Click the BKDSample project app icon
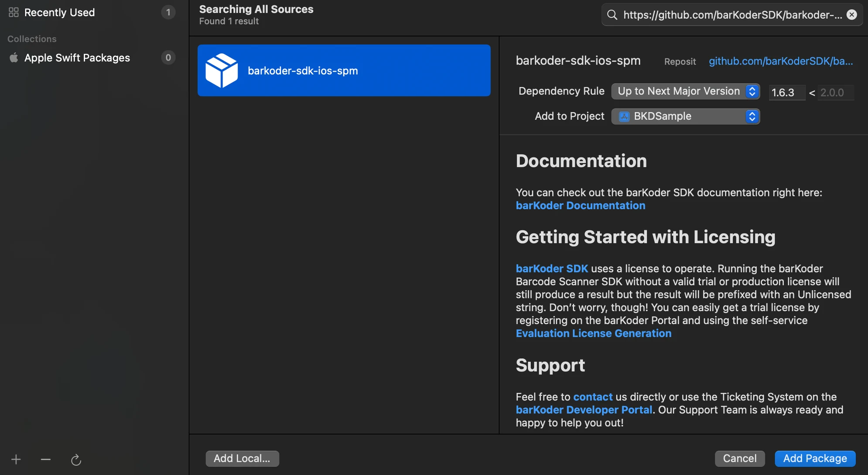The width and height of the screenshot is (868, 475). coord(624,116)
